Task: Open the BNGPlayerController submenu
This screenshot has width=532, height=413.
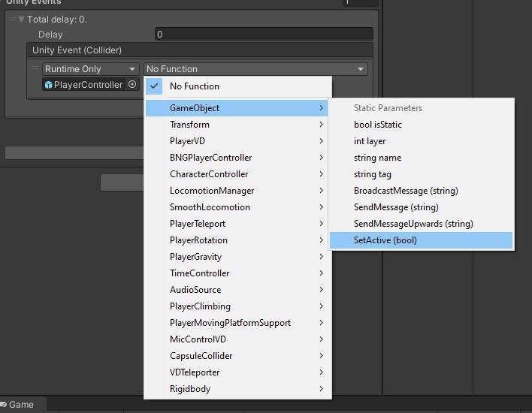Action: [x=238, y=158]
